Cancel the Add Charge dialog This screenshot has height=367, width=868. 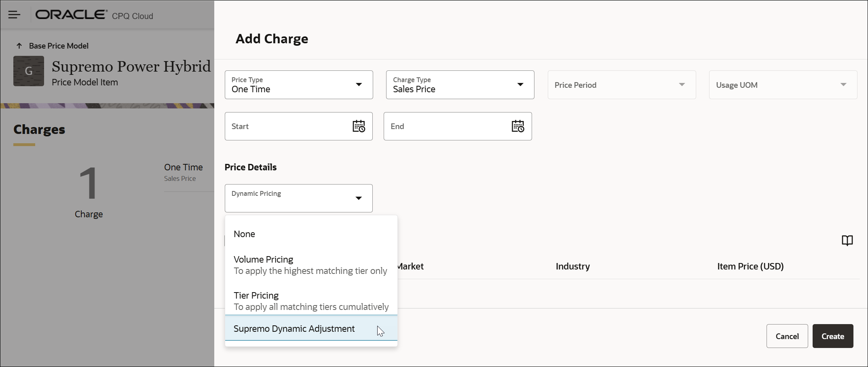(x=787, y=336)
